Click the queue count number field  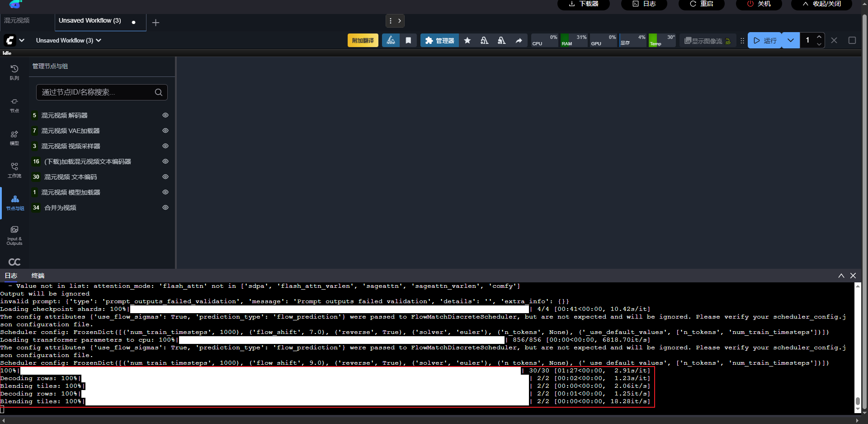pos(807,40)
